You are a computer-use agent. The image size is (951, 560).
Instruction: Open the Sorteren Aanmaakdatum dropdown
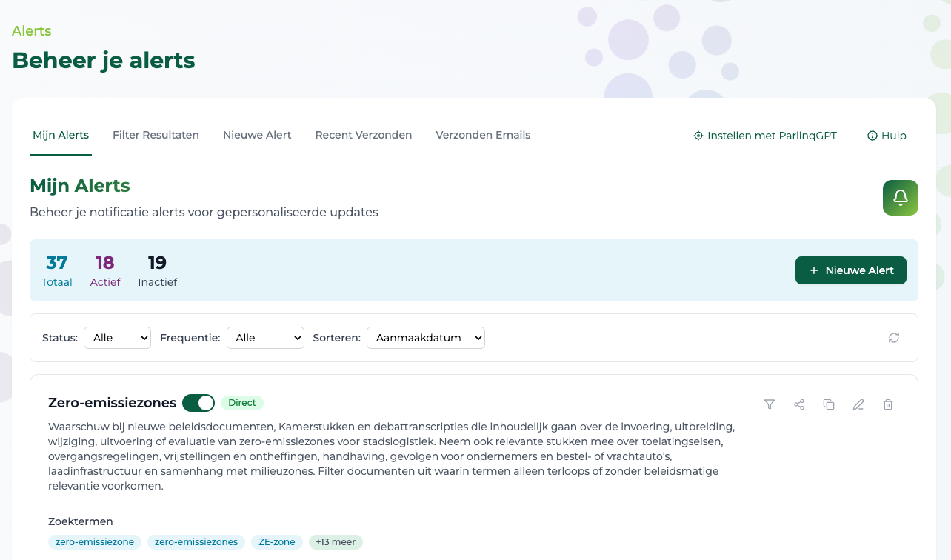click(426, 338)
